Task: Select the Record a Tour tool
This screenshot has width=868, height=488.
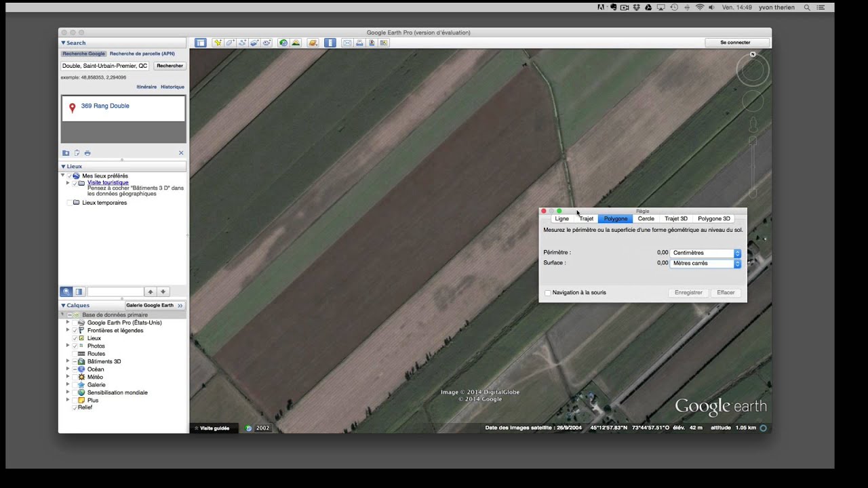Action: click(x=267, y=43)
